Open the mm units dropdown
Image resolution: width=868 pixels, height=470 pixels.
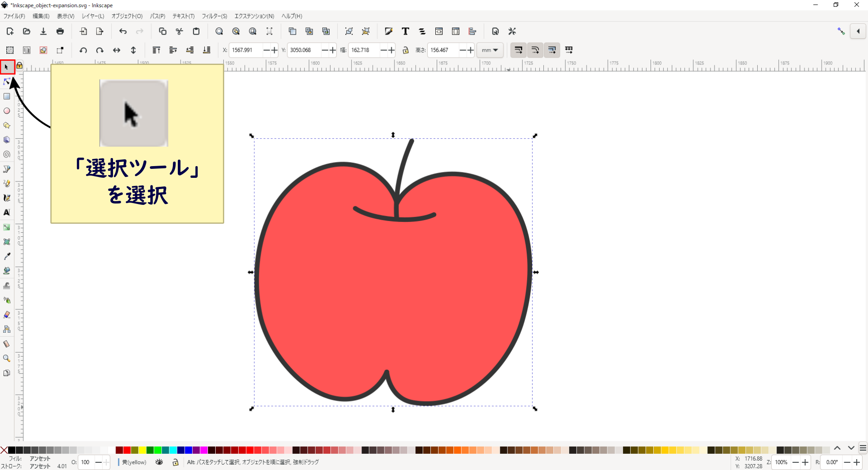(x=490, y=50)
